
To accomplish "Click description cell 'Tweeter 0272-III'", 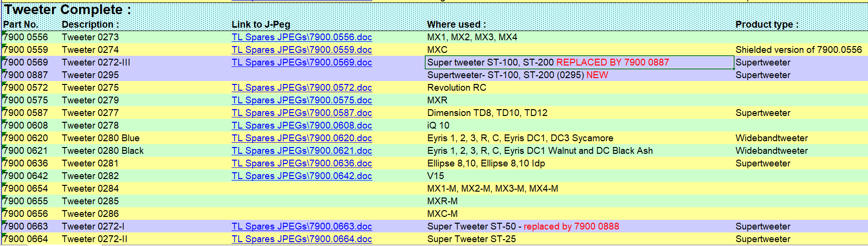I will coord(96,63).
